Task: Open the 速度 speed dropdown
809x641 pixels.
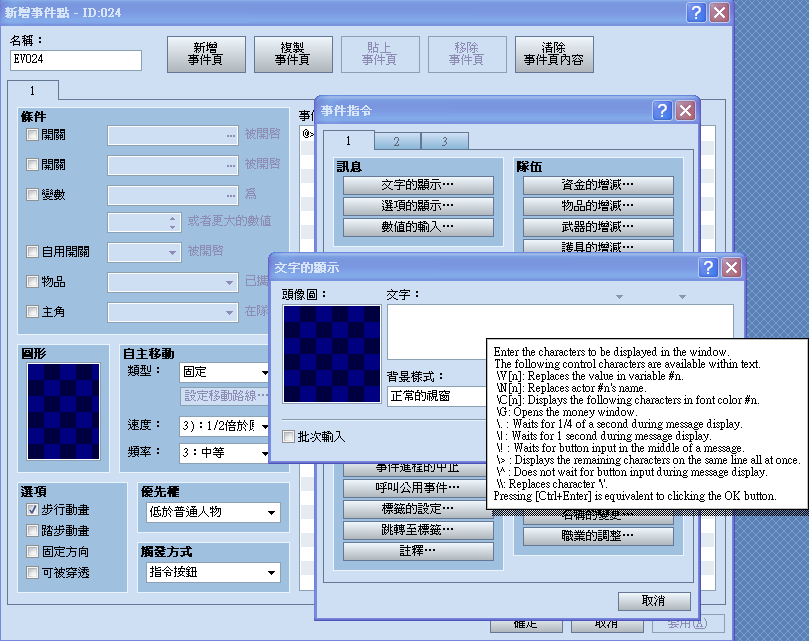Action: (x=224, y=426)
